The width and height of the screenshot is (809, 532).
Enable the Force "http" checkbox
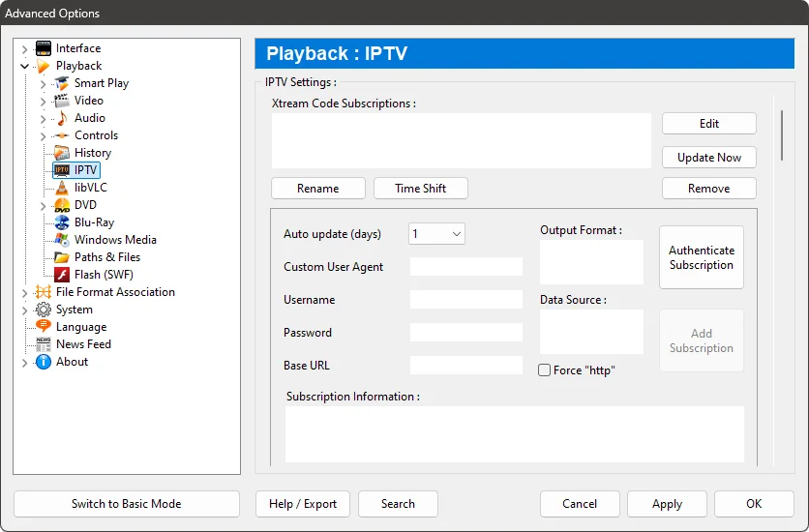pyautogui.click(x=545, y=370)
